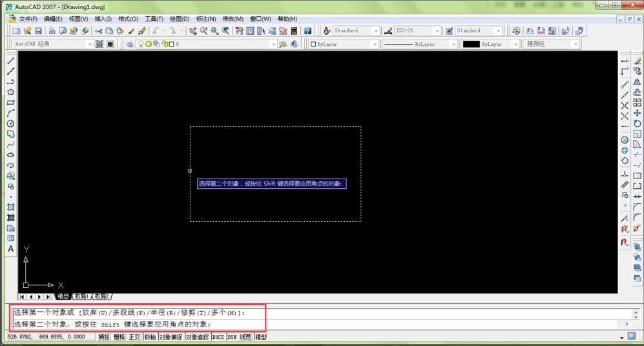The height and width of the screenshot is (346, 644).
Task: Select the Erase tool in modify toolbar
Action: 637,61
